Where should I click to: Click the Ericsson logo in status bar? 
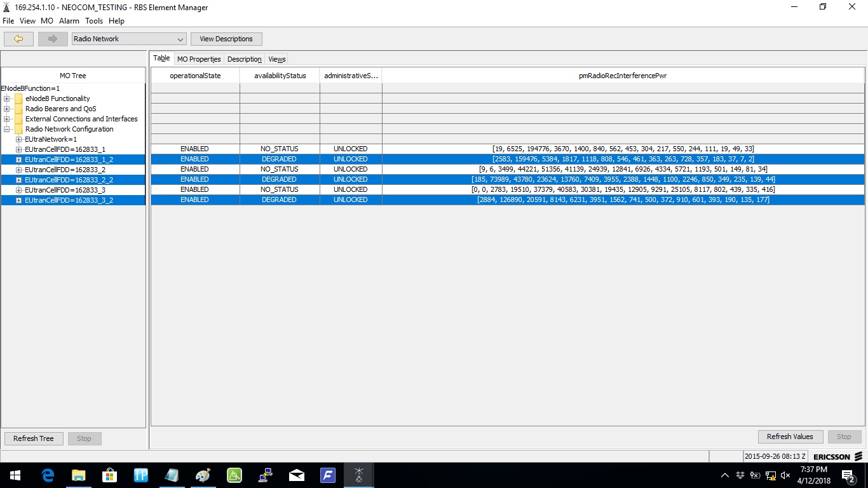(x=837, y=456)
